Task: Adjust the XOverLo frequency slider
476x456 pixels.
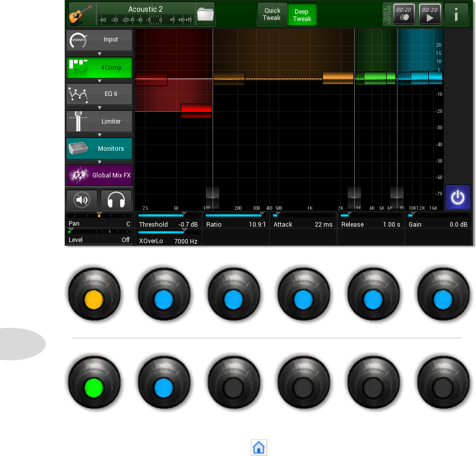Action: pos(168,232)
